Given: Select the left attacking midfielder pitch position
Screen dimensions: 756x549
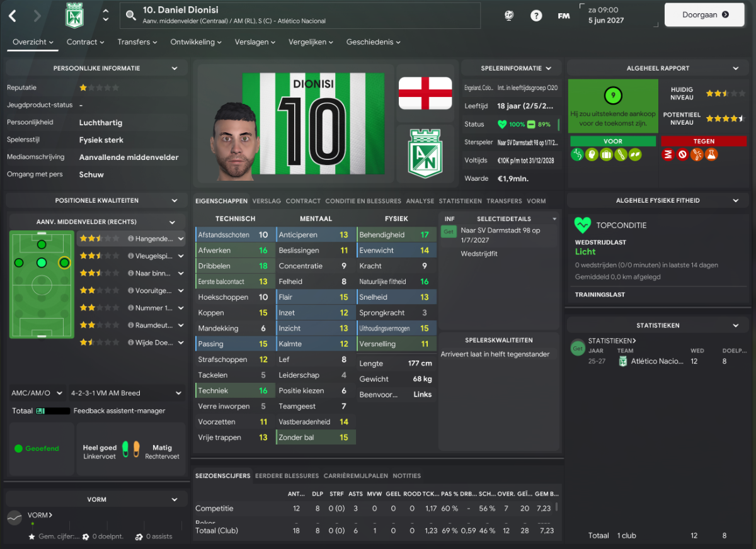Looking at the screenshot, I should (x=19, y=263).
